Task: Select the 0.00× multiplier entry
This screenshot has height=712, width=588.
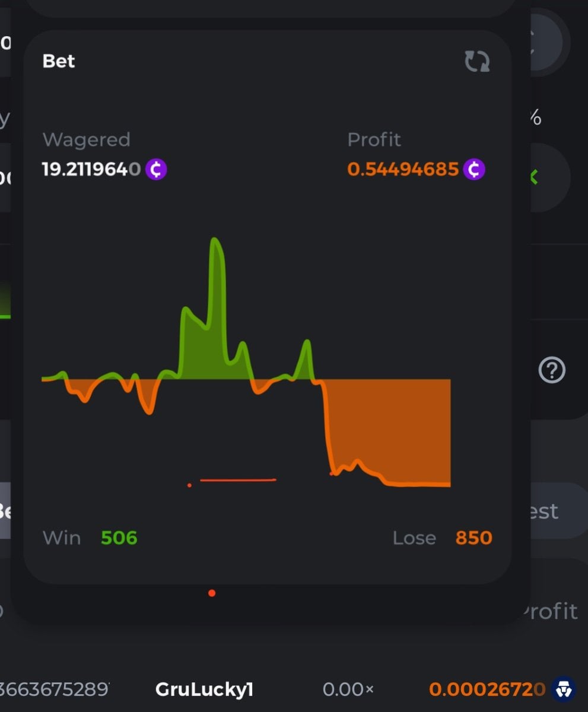Action: coord(348,689)
